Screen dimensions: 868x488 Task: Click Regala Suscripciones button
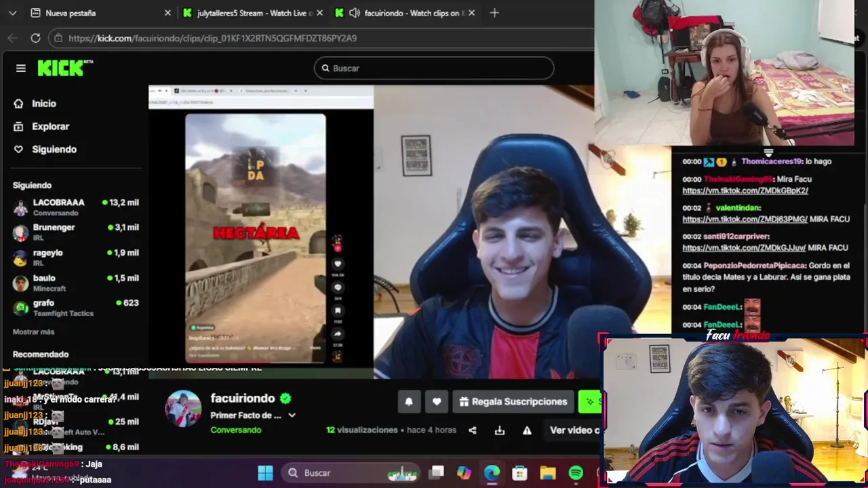tap(513, 402)
